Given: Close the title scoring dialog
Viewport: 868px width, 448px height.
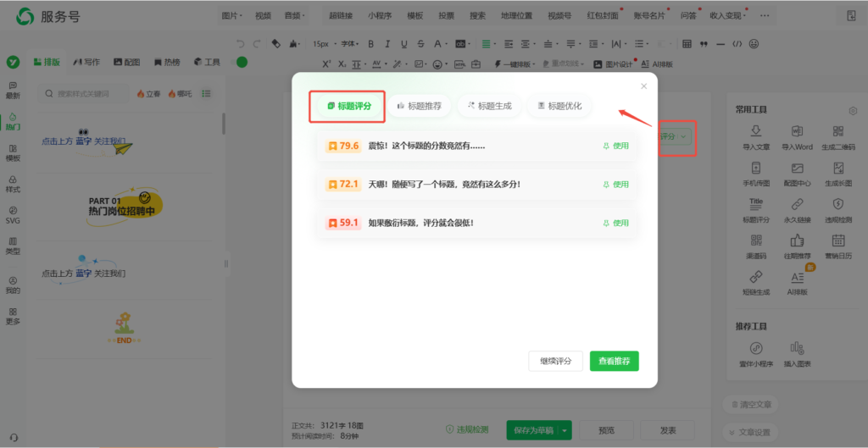Looking at the screenshot, I should pyautogui.click(x=644, y=86).
